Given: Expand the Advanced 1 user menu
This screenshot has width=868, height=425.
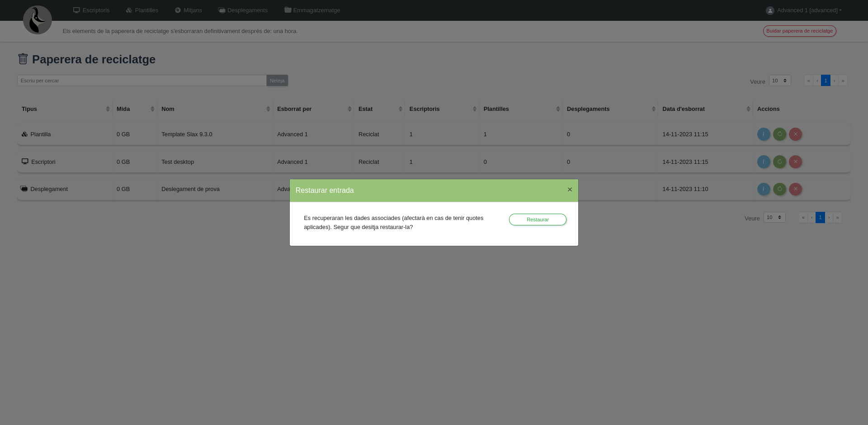Looking at the screenshot, I should point(804,10).
